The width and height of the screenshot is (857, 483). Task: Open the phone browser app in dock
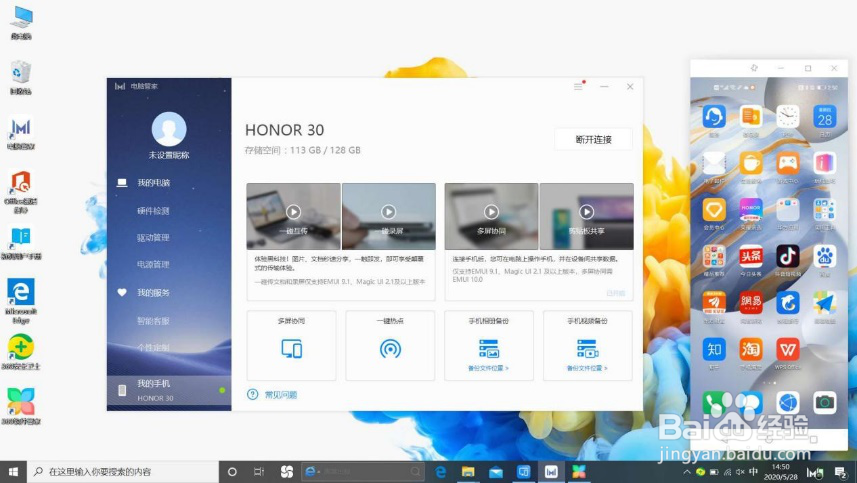788,403
